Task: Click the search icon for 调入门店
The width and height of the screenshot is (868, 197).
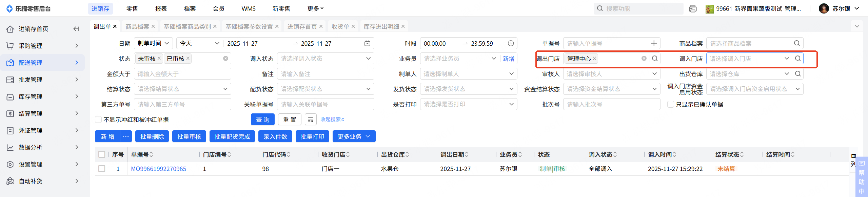Action: pyautogui.click(x=798, y=59)
